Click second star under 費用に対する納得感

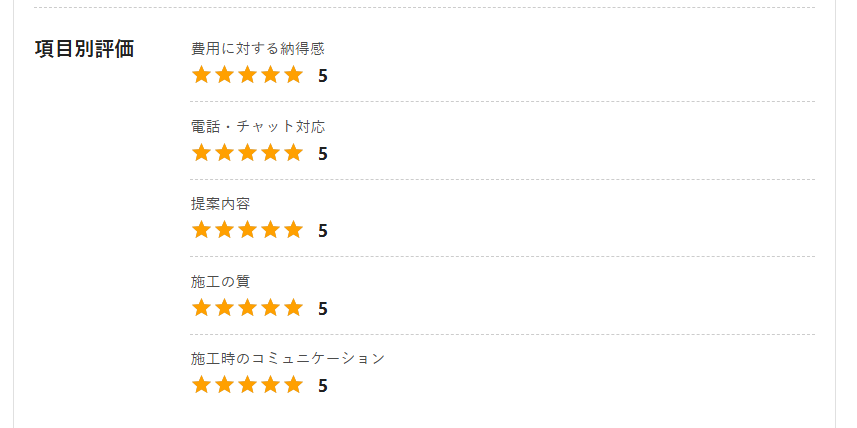[224, 74]
